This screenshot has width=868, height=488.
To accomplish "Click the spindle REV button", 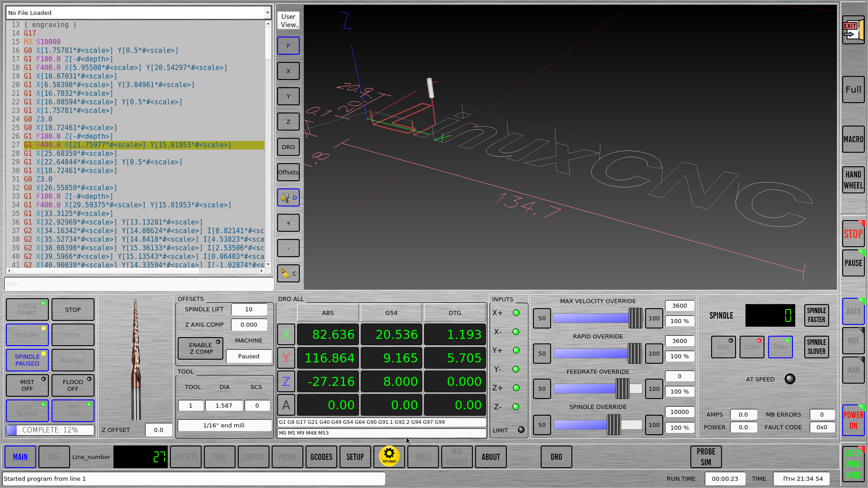I will coord(723,347).
